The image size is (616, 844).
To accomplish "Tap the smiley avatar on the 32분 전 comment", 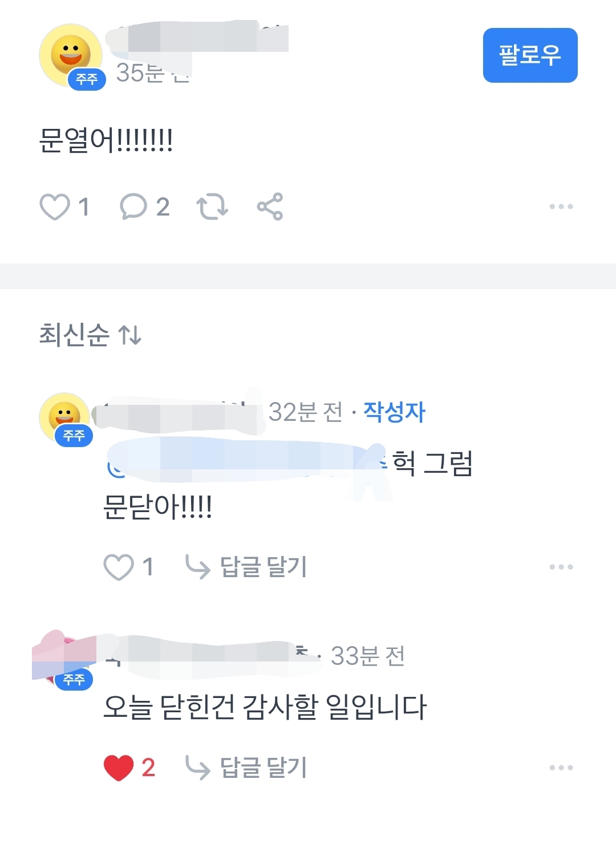I will coord(64,417).
